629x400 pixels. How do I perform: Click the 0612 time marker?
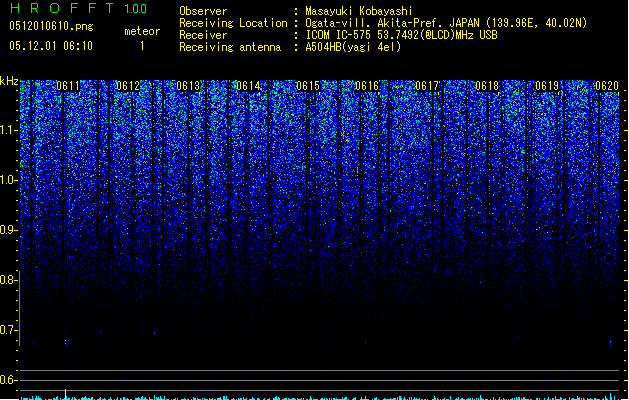128,86
